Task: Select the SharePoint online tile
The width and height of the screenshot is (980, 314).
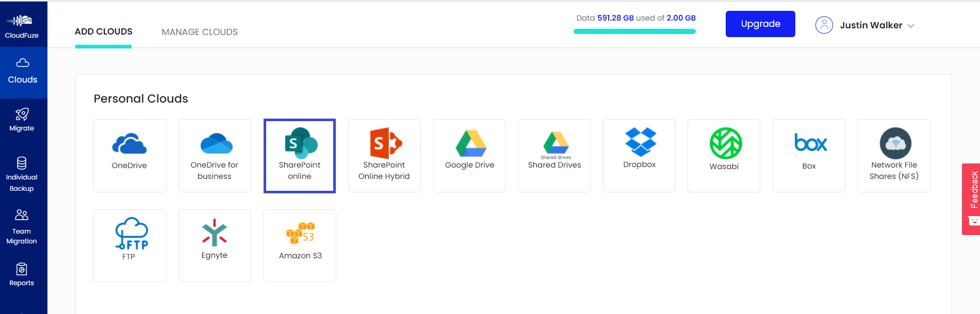Action: [x=300, y=156]
